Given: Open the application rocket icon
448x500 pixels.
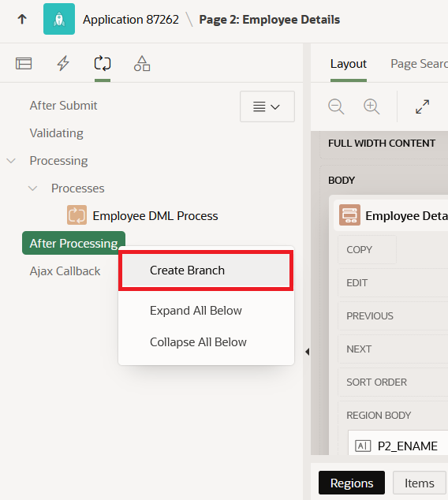Looking at the screenshot, I should [59, 19].
